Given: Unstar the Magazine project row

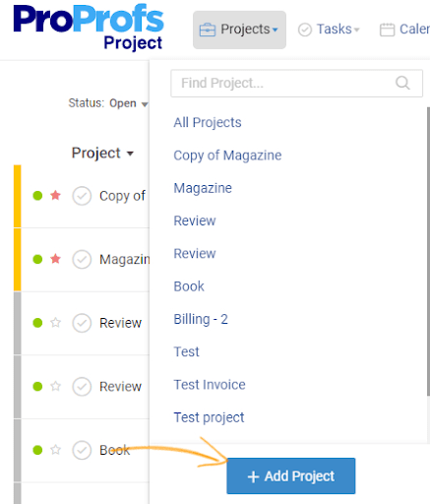Looking at the screenshot, I should point(55,259).
